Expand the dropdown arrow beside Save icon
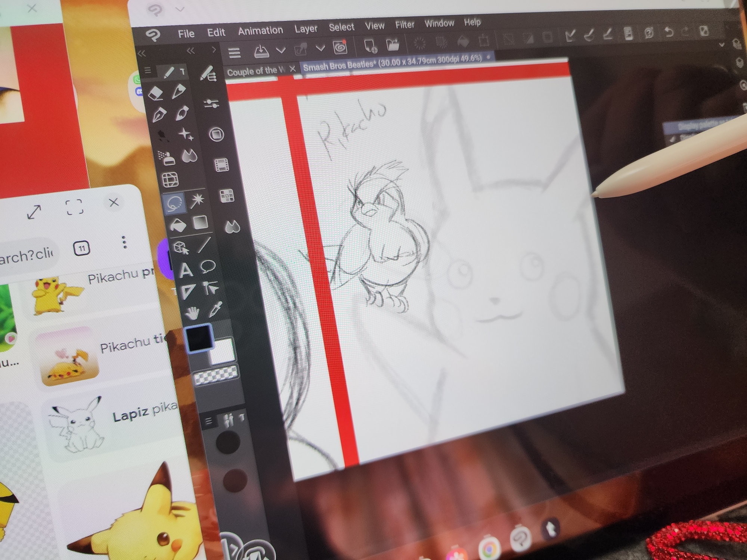747x560 pixels. click(x=281, y=50)
